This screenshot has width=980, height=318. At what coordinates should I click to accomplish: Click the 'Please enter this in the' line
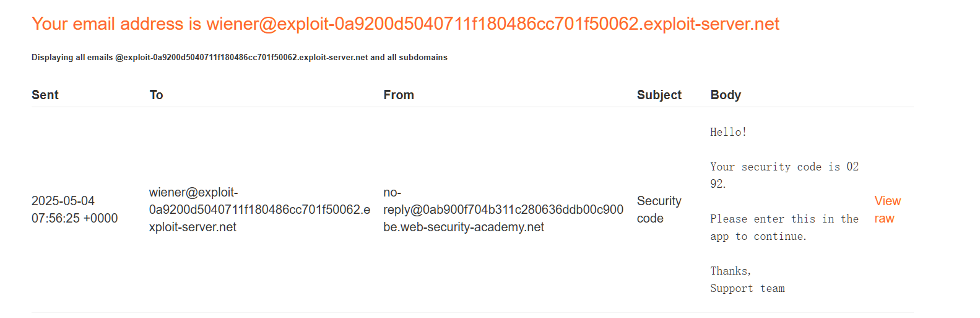coord(784,219)
